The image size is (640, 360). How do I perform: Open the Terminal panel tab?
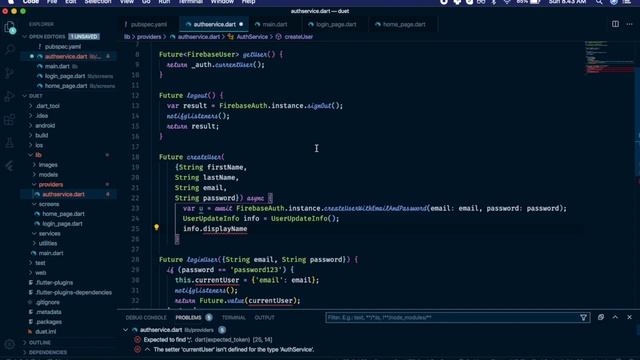coord(233,318)
